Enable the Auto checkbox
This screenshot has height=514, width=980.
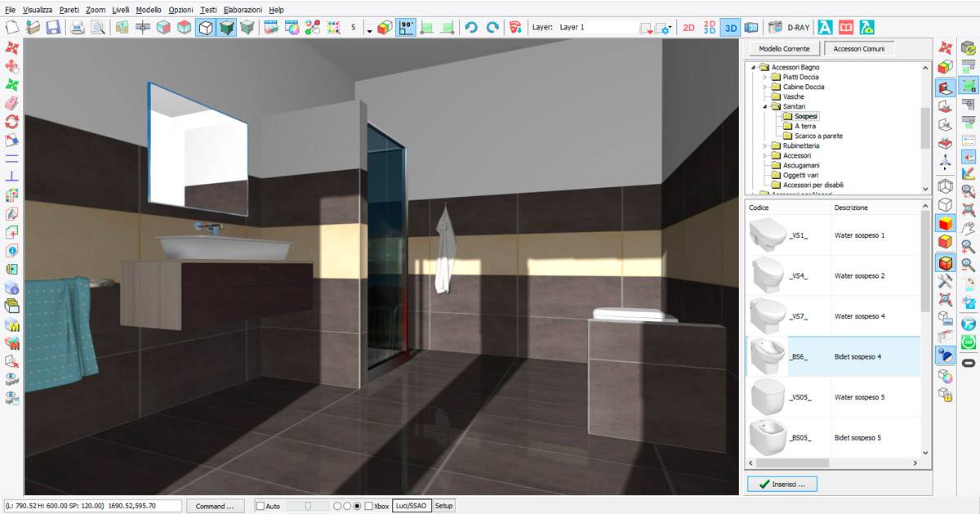(261, 506)
